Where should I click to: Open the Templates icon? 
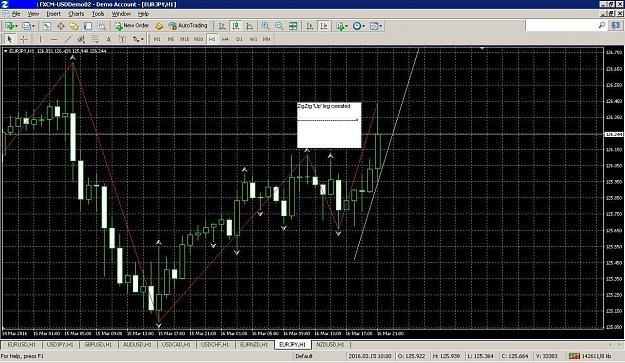click(x=374, y=26)
